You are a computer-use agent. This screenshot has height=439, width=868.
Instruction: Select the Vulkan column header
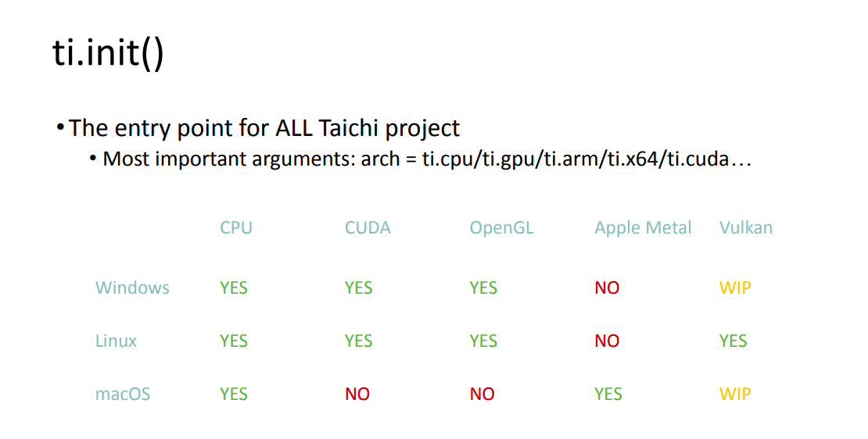pyautogui.click(x=746, y=228)
